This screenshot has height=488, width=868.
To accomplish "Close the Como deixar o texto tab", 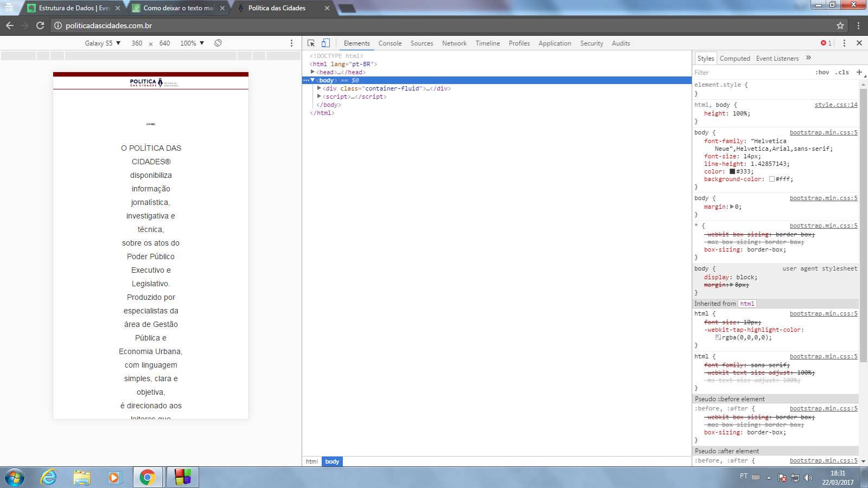I will pos(222,8).
